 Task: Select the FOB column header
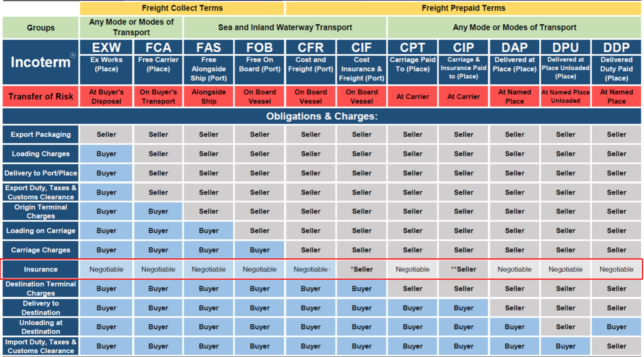(x=260, y=47)
